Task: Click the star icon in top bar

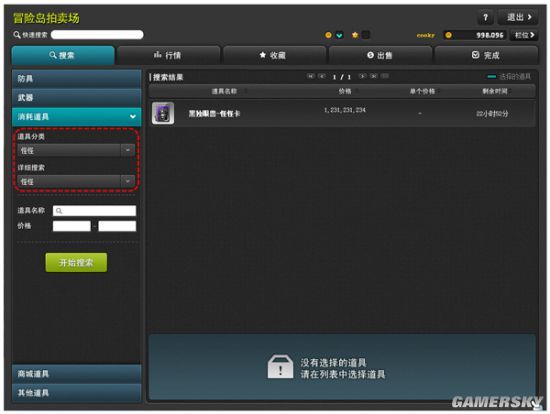Action: click(355, 35)
